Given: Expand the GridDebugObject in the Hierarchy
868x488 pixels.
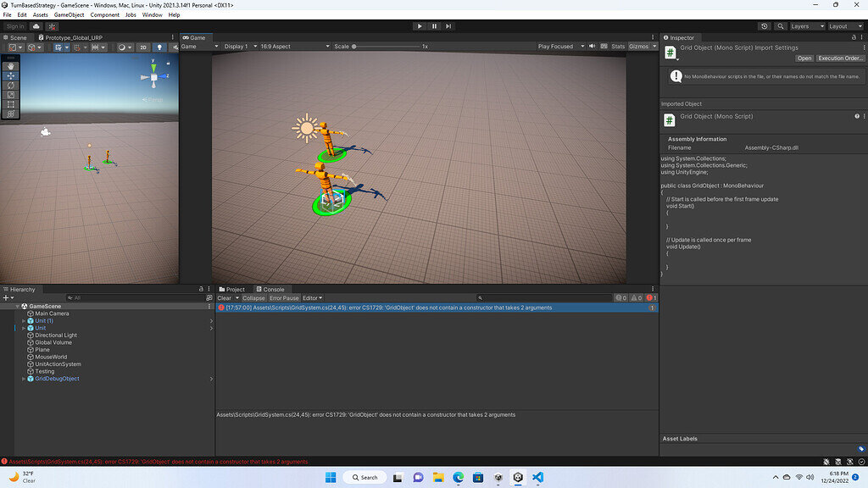Looking at the screenshot, I should click(25, 379).
